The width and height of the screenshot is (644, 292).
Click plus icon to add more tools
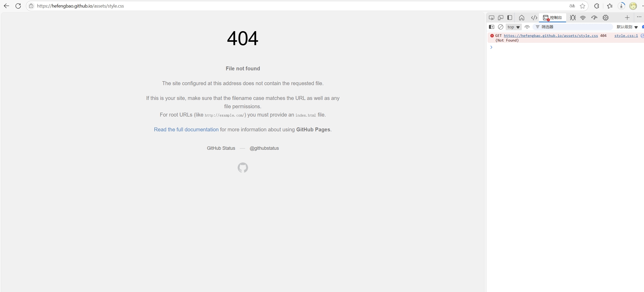point(627,18)
